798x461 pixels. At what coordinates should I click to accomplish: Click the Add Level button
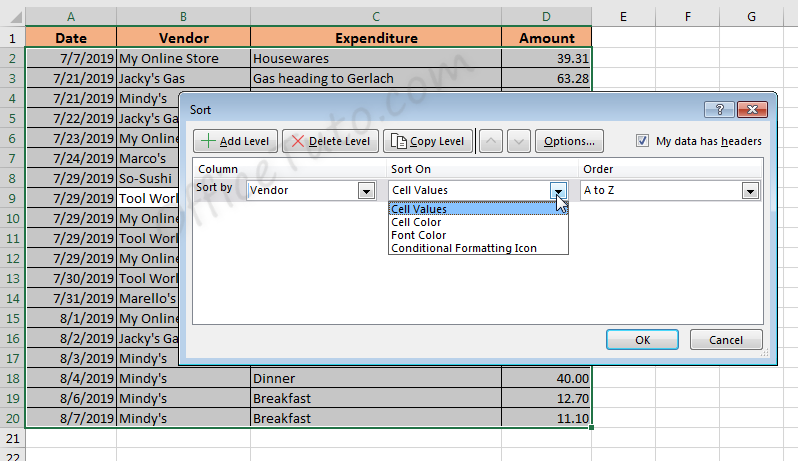[x=235, y=141]
